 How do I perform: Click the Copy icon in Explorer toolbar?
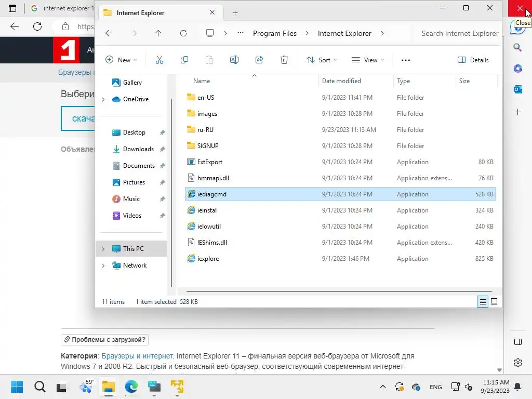184,60
